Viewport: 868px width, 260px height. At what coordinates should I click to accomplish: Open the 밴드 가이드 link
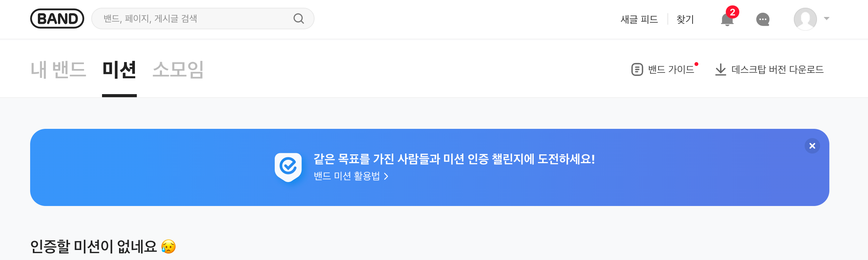671,69
